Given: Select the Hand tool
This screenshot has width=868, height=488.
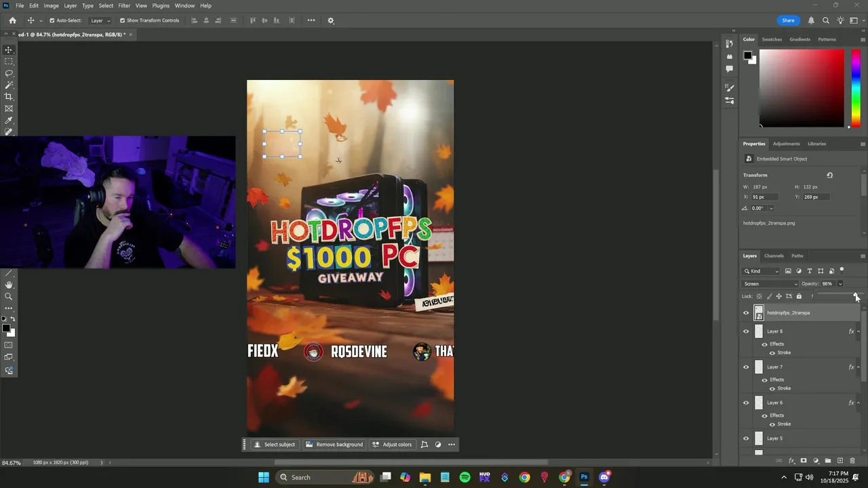Looking at the screenshot, I should pyautogui.click(x=9, y=285).
